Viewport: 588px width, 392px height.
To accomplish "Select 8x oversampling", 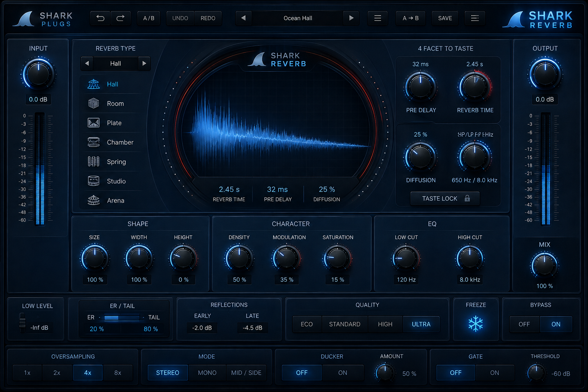I will click(118, 373).
